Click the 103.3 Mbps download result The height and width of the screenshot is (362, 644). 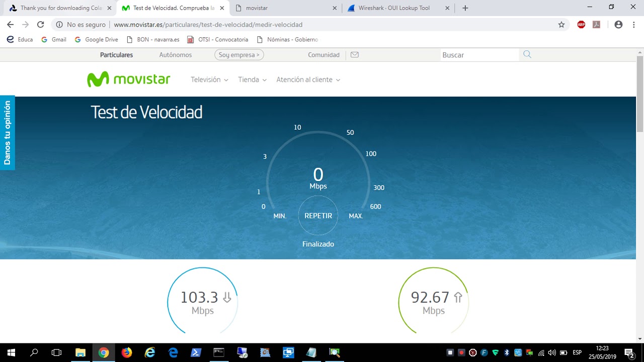coord(203,301)
